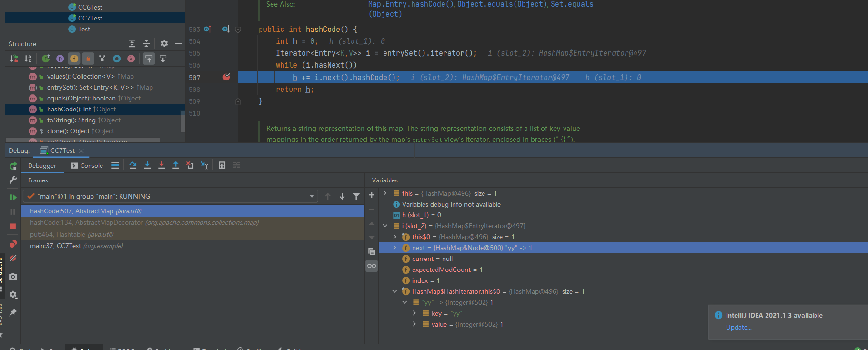Click the frames filter funnel icon
The width and height of the screenshot is (868, 350).
coord(356,196)
